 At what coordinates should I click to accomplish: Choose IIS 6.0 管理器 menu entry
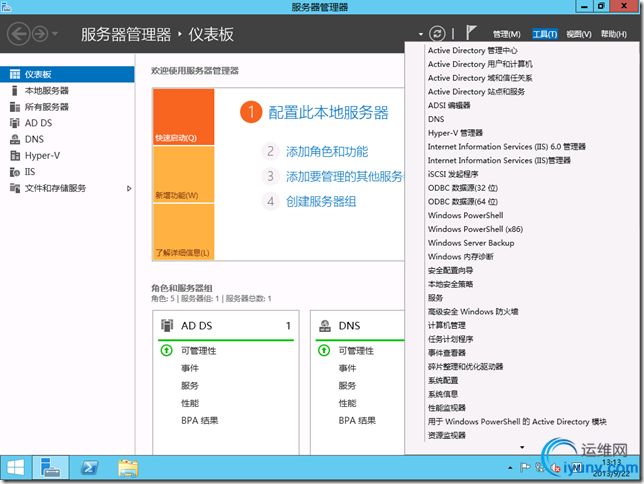(506, 147)
